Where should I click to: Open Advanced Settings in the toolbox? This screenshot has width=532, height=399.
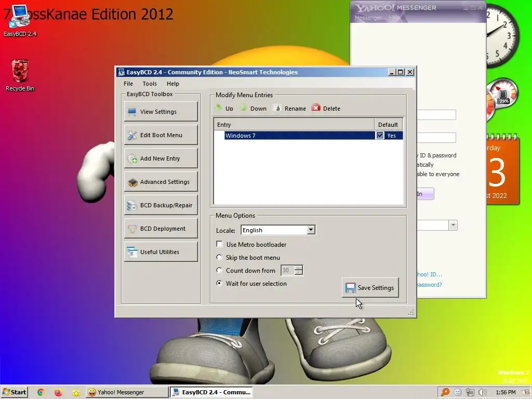coord(161,182)
